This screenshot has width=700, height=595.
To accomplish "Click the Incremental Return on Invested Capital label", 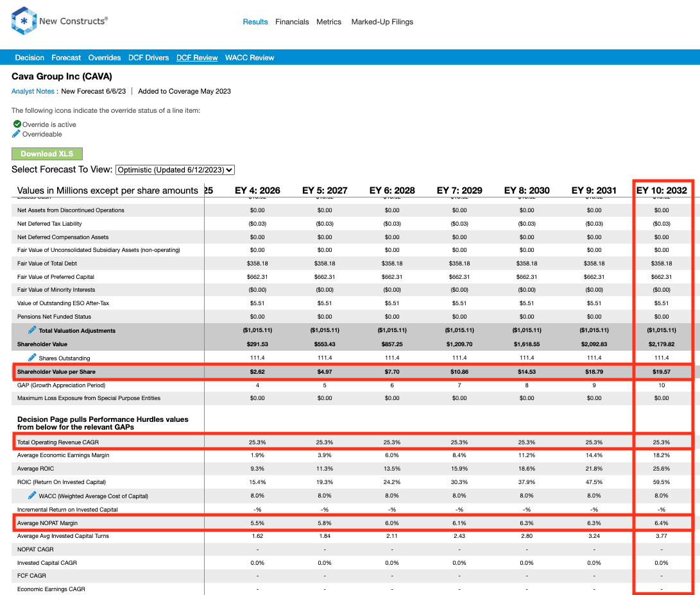I will [x=67, y=509].
